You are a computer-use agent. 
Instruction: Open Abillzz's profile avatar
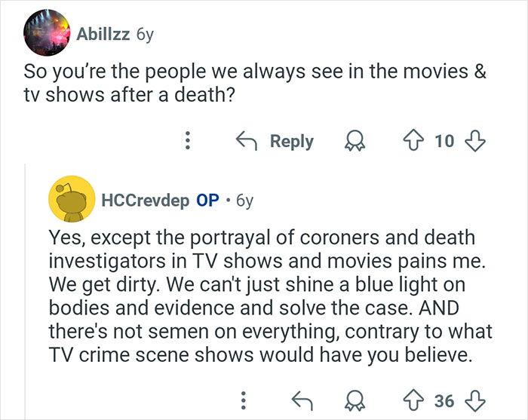pos(45,35)
